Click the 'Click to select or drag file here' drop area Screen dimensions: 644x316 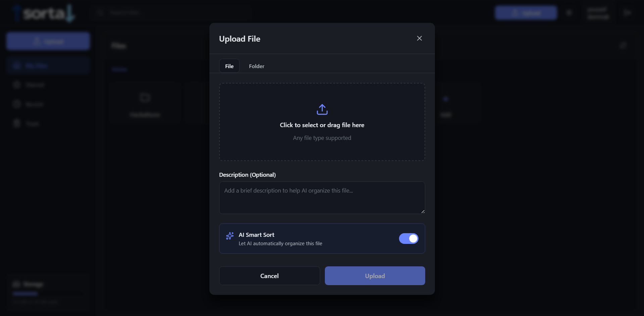322,122
